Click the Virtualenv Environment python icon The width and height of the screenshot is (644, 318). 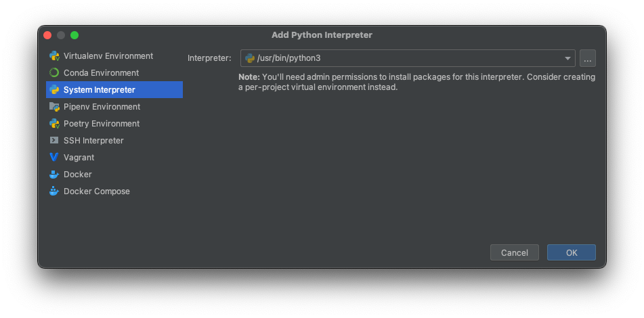click(54, 55)
